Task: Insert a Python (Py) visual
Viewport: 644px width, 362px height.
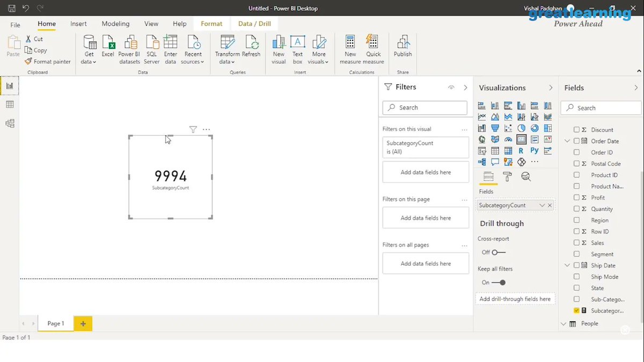Action: pos(535,151)
